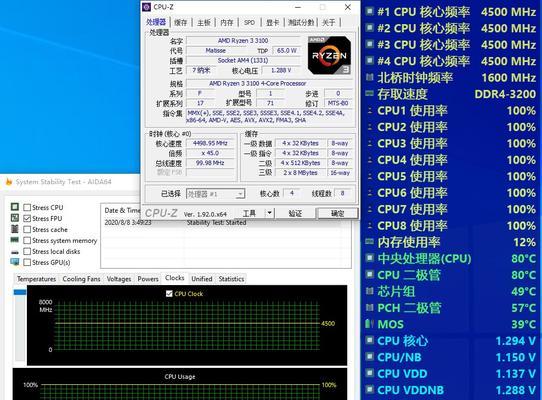542x400 pixels.
Task: Click the 验证 button in CPU-Z
Action: click(295, 213)
